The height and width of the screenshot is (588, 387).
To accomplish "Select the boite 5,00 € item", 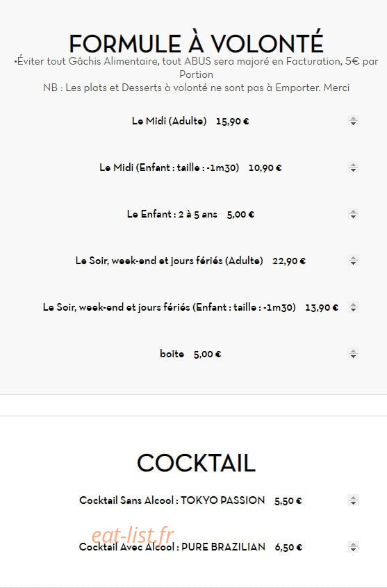I will point(190,354).
